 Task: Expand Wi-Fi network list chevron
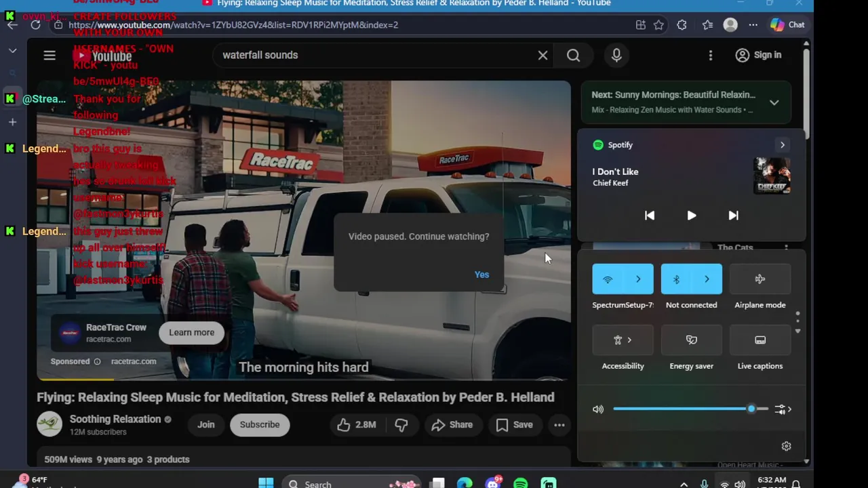click(x=638, y=279)
